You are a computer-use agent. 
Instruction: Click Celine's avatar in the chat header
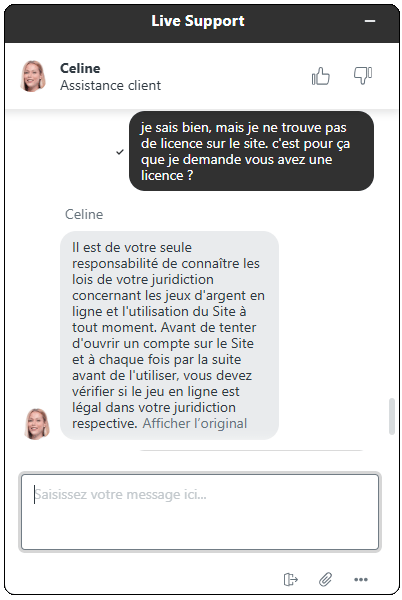(x=33, y=76)
